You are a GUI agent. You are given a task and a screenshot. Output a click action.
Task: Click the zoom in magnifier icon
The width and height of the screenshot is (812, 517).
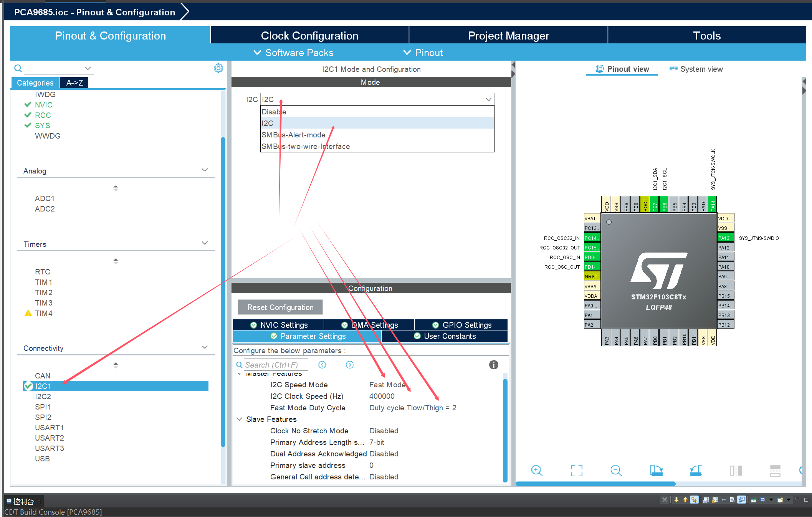pyautogui.click(x=536, y=470)
